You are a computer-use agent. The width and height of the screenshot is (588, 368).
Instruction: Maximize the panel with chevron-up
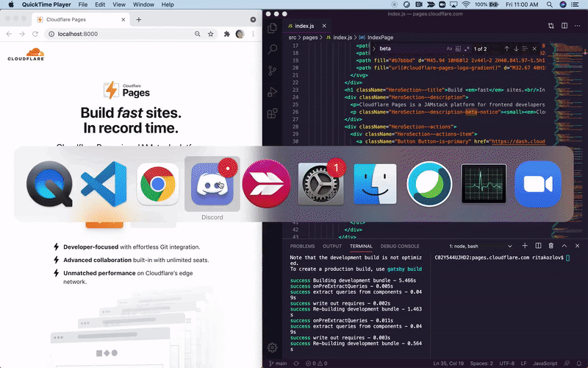tap(564, 246)
